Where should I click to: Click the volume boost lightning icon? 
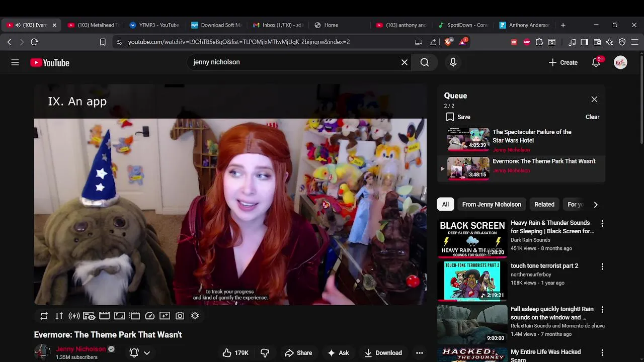coord(74,316)
